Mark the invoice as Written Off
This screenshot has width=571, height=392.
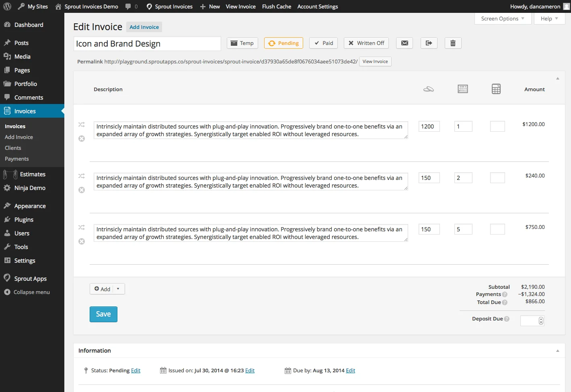pos(366,43)
